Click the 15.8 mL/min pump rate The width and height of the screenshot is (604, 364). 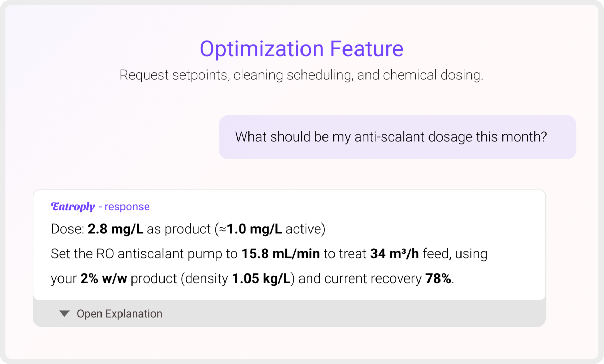[x=280, y=254]
